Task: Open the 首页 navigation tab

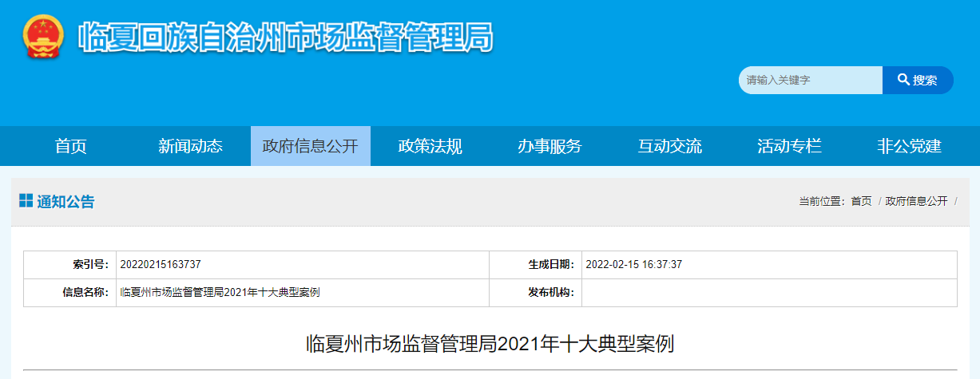Action: [x=71, y=146]
